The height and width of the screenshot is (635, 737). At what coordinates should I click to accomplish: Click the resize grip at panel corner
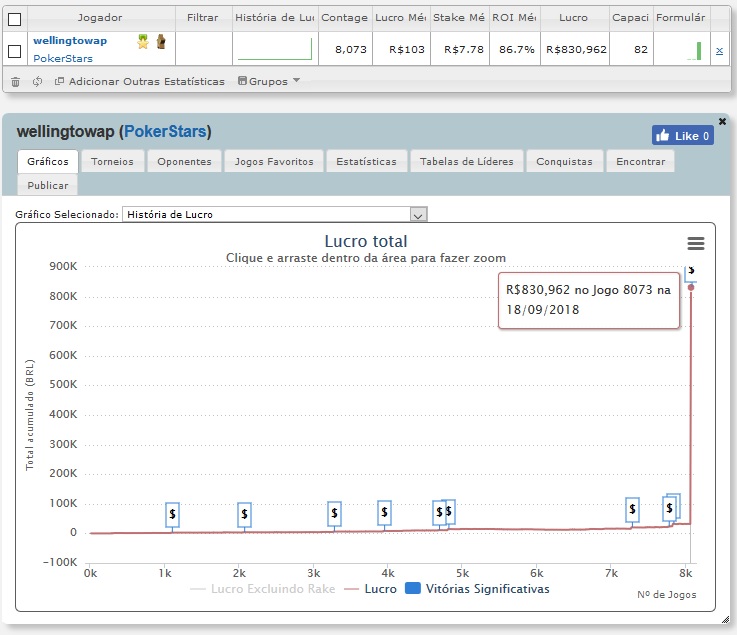click(x=725, y=619)
